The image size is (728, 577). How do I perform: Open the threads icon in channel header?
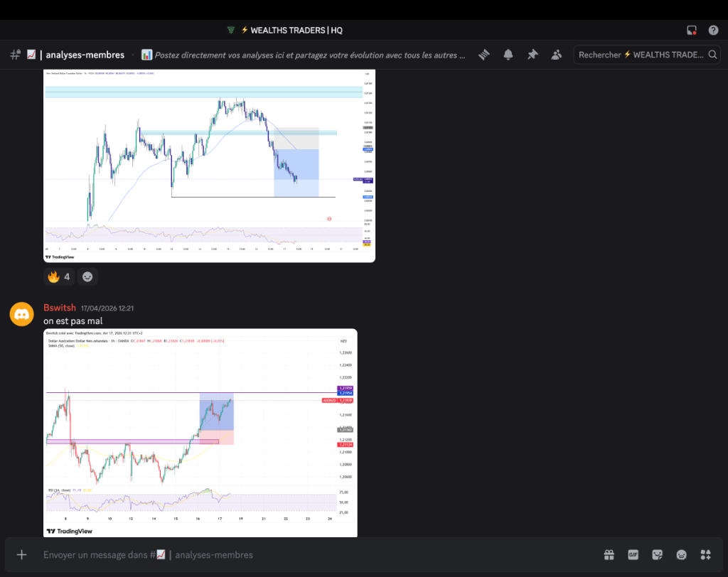coord(484,55)
